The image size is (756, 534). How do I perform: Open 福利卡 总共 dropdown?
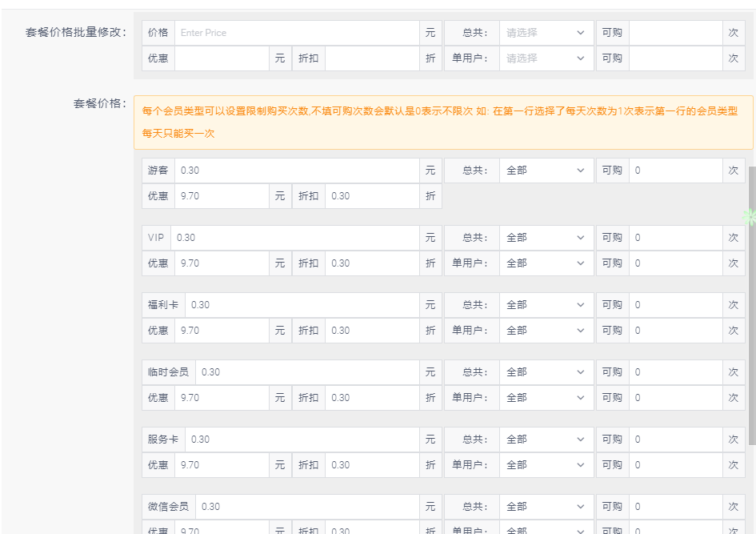tap(546, 305)
